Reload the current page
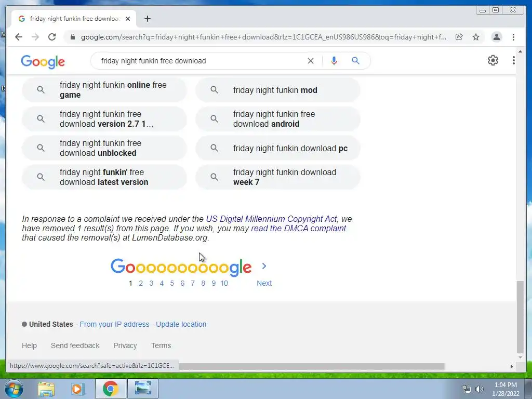The width and height of the screenshot is (532, 399). click(x=52, y=37)
